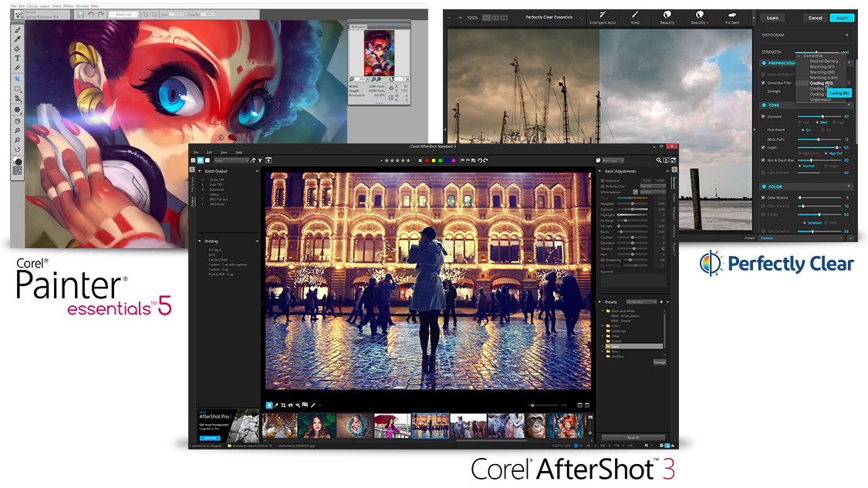Click the Manage button in AfterShot Presets panel
This screenshot has height=488, width=868.
660,362
